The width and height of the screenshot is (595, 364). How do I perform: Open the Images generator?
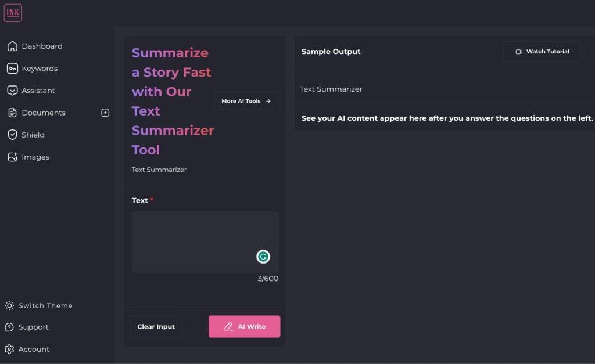pos(36,157)
